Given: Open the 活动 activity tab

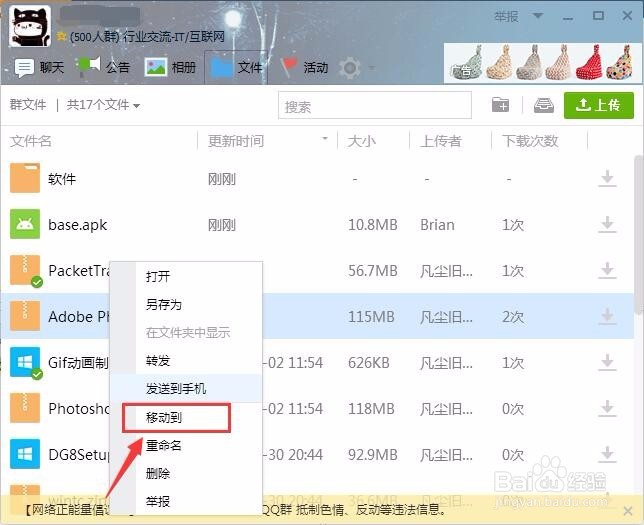Looking at the screenshot, I should tap(305, 67).
